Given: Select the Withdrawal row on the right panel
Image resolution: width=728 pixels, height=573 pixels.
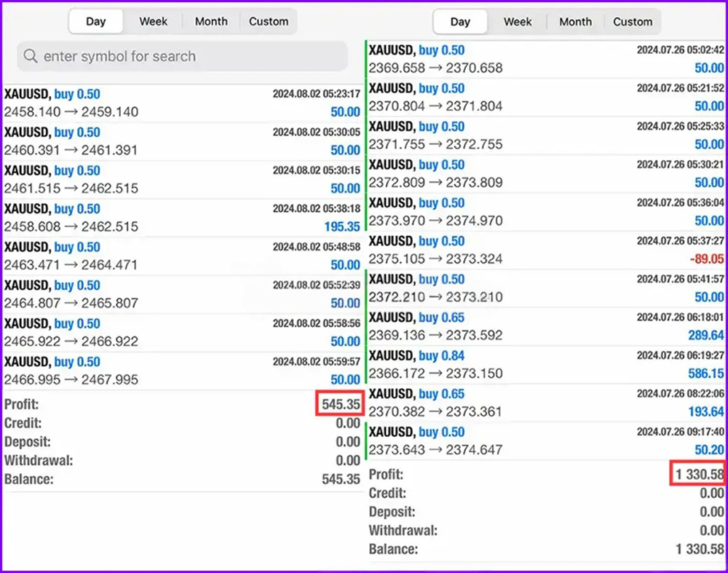Looking at the screenshot, I should (546, 530).
